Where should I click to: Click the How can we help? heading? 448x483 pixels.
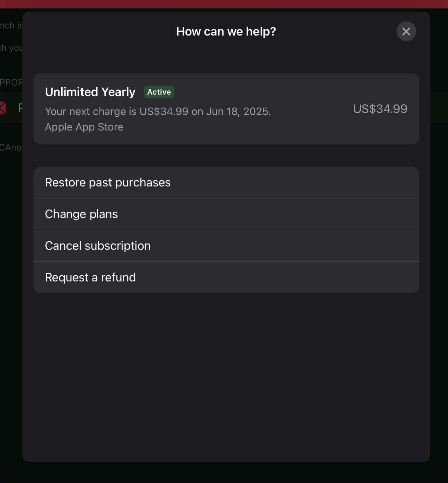[x=226, y=32]
